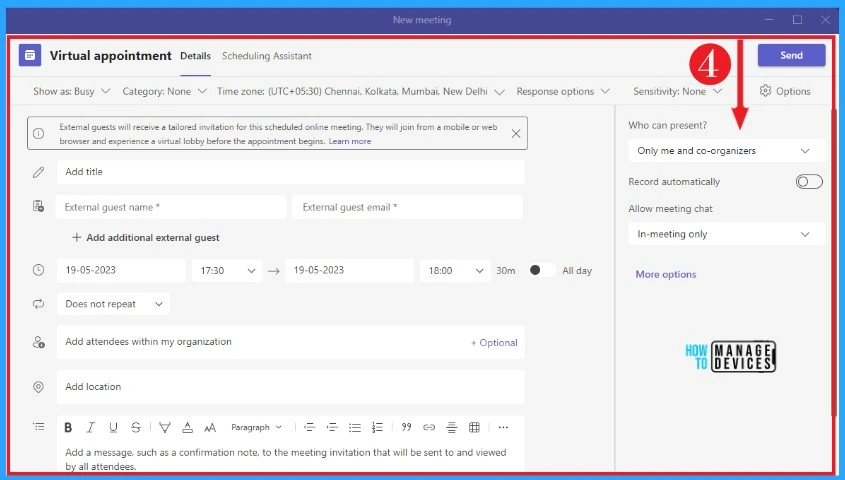The height and width of the screenshot is (480, 845).
Task: Click the More options link
Action: click(x=666, y=274)
